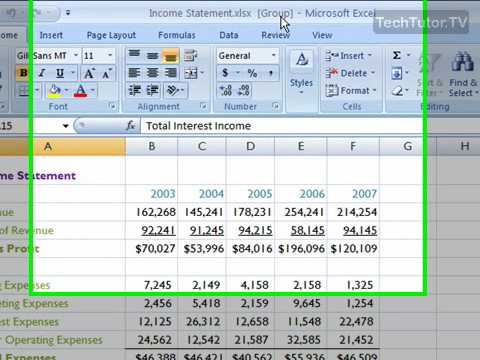The width and height of the screenshot is (480, 360).
Task: Click Delete in the Cells group
Action: [x=350, y=73]
